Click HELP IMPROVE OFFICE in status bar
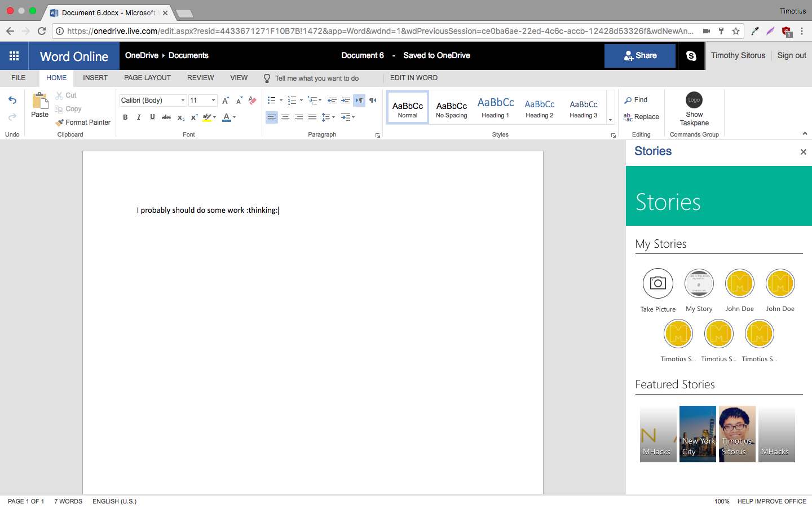The width and height of the screenshot is (812, 508). point(772,501)
